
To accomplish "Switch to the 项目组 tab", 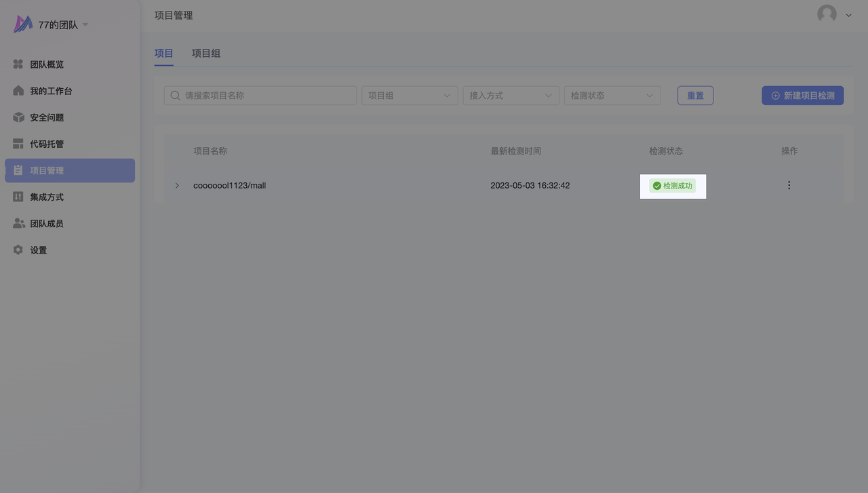I will click(x=206, y=53).
